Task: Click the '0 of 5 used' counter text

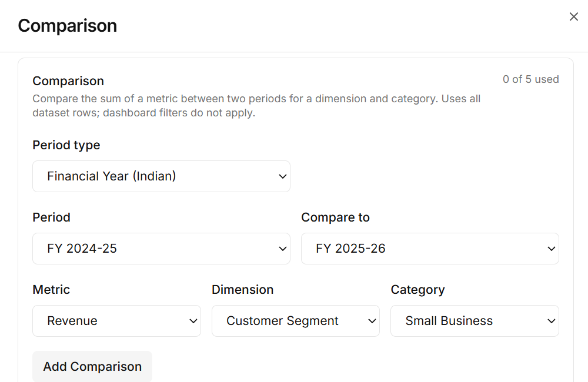Action: click(530, 79)
